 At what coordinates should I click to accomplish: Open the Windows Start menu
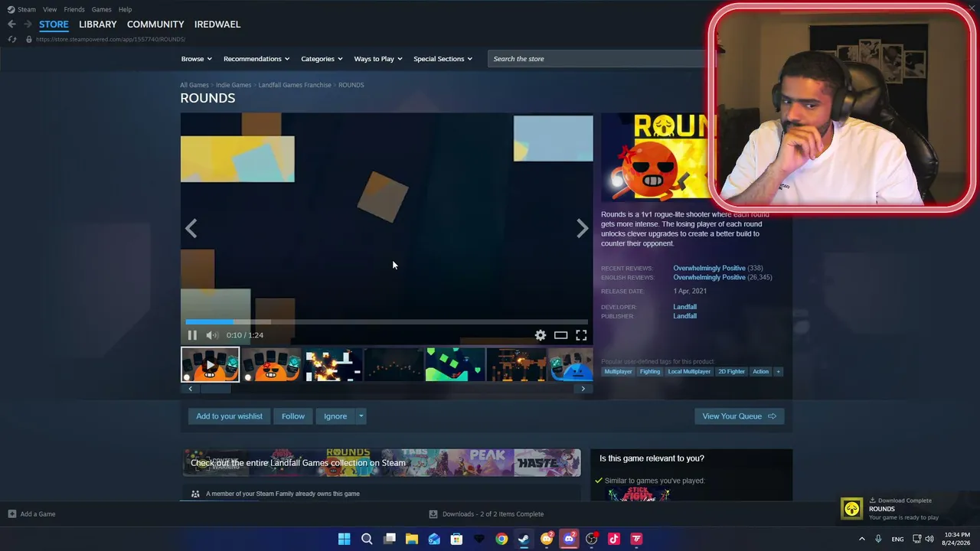345,539
